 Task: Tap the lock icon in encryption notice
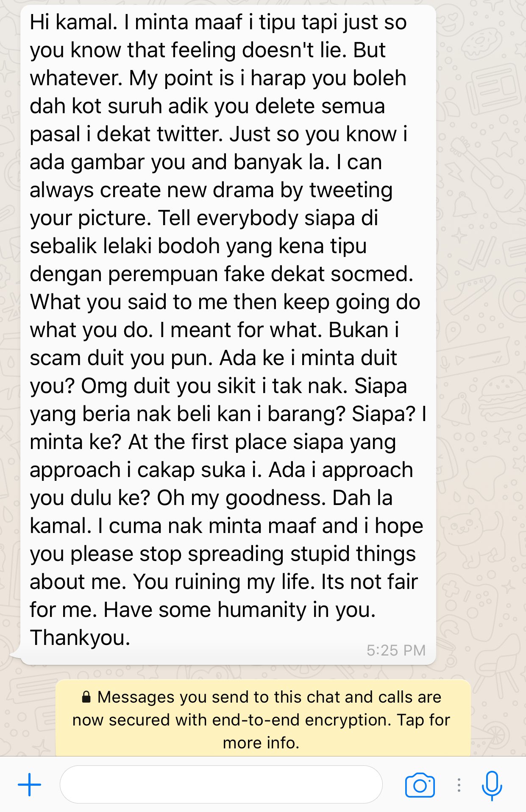click(x=86, y=697)
